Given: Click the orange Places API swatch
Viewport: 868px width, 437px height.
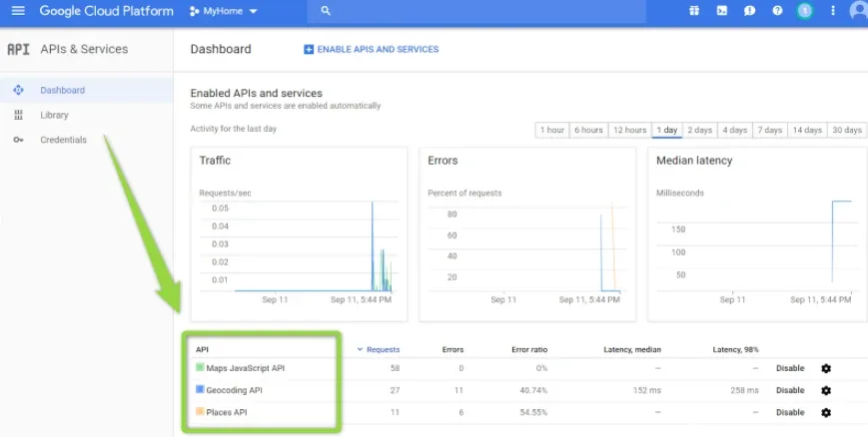Looking at the screenshot, I should pyautogui.click(x=200, y=411).
